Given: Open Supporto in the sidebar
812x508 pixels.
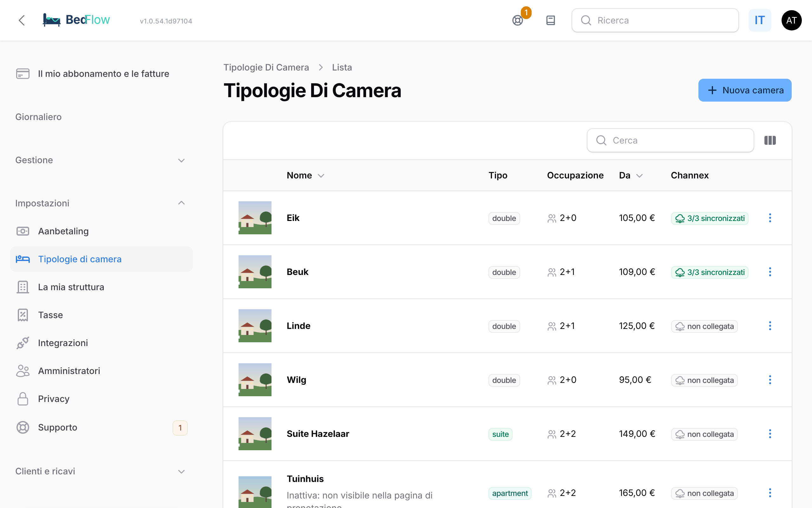Looking at the screenshot, I should click(x=101, y=427).
